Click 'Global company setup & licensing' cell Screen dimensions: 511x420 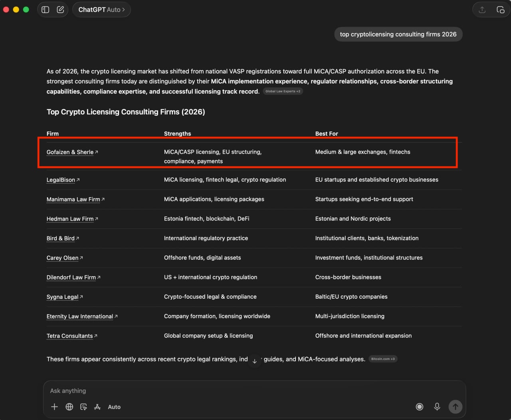pos(208,336)
